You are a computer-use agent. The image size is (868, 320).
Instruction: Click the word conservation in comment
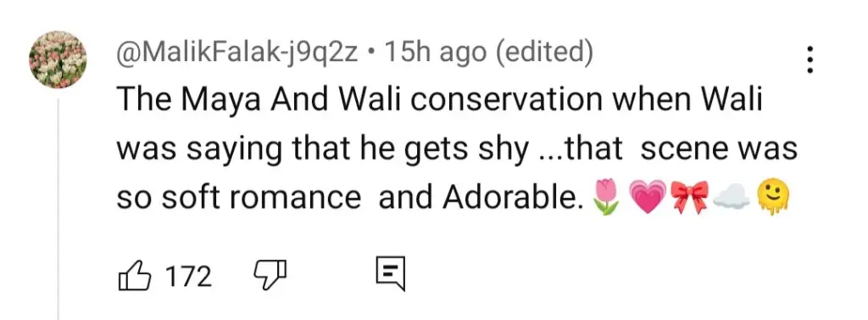[x=506, y=100]
